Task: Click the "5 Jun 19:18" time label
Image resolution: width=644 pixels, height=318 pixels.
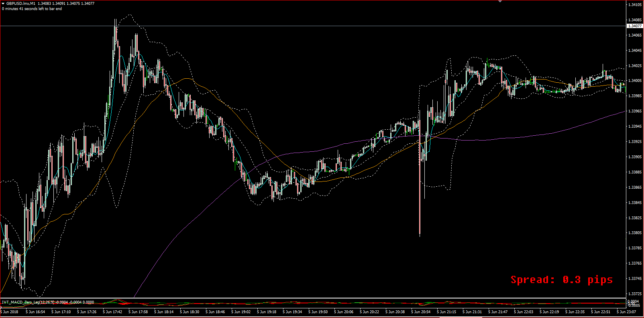Action: click(267, 312)
